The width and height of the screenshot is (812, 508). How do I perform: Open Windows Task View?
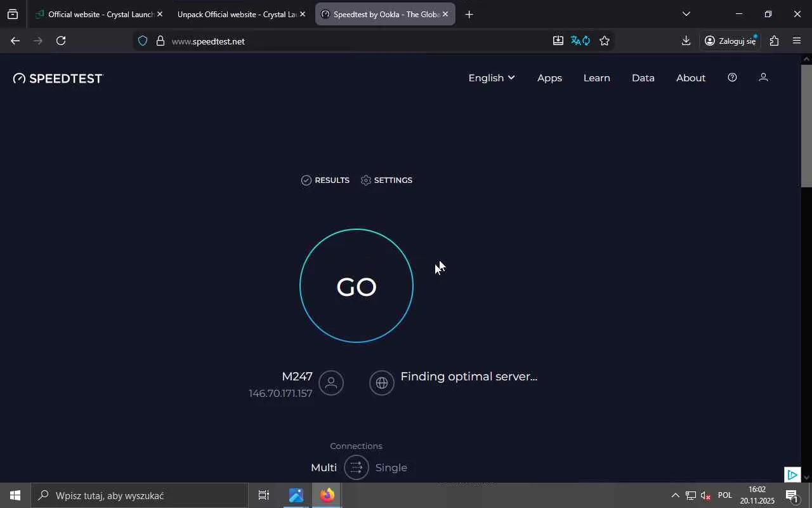pos(264,495)
